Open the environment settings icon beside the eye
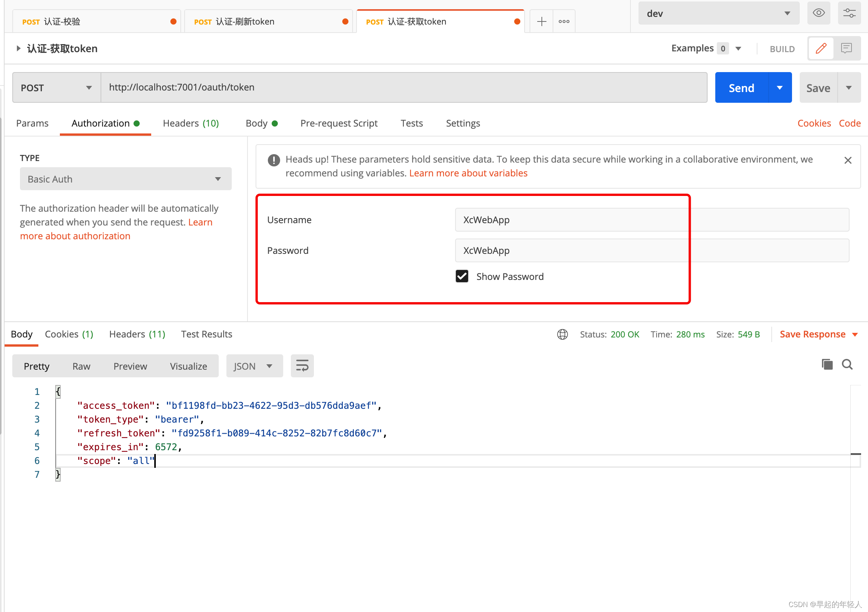This screenshot has height=612, width=868. 849,13
